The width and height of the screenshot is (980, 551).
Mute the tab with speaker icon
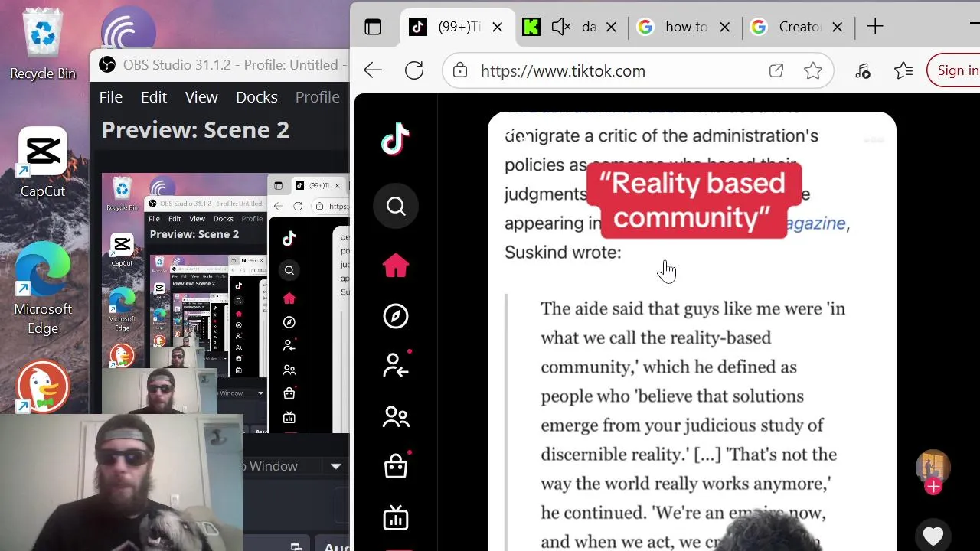tap(561, 27)
